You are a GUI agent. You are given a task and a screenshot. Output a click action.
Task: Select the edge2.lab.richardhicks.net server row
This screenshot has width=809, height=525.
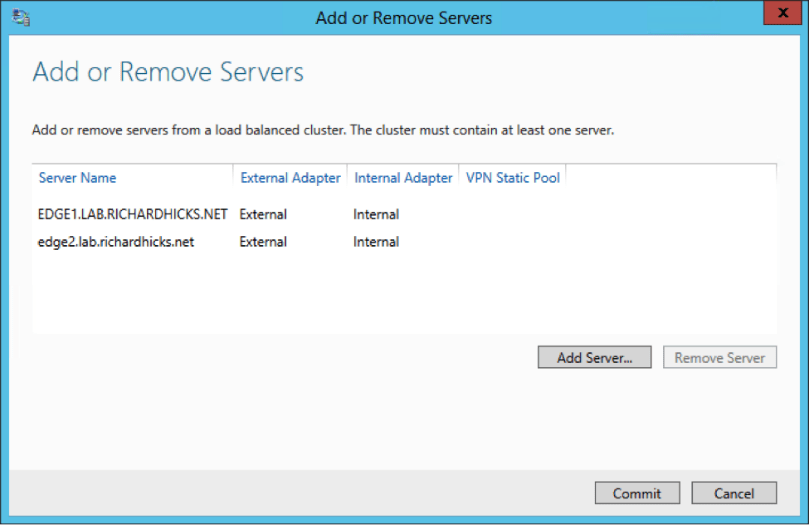coord(115,242)
